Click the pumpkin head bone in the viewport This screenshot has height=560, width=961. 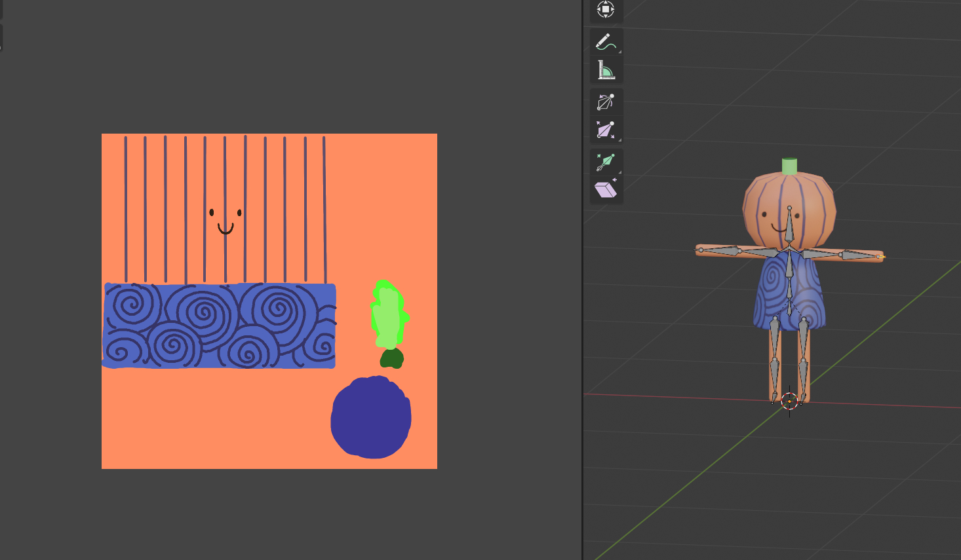[x=789, y=226]
